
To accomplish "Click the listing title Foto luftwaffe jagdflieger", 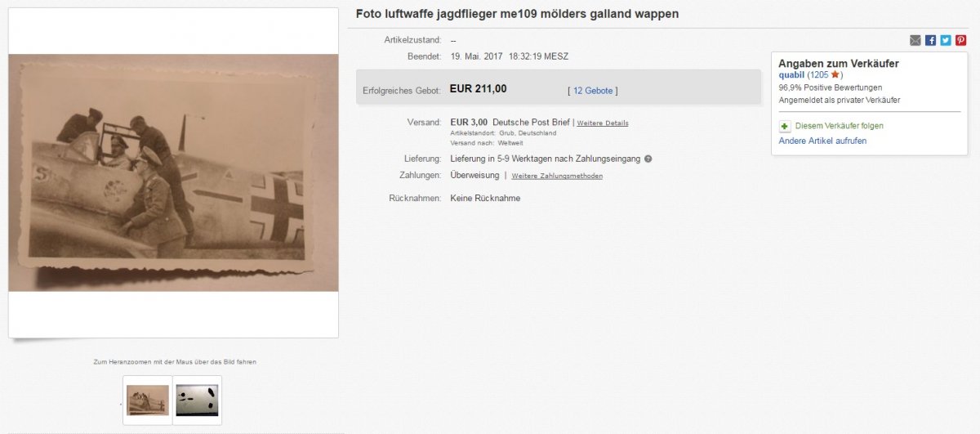I will [517, 15].
